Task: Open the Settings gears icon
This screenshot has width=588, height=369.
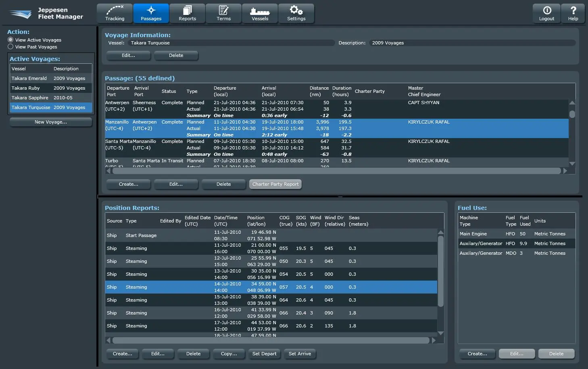Action: coord(296,13)
